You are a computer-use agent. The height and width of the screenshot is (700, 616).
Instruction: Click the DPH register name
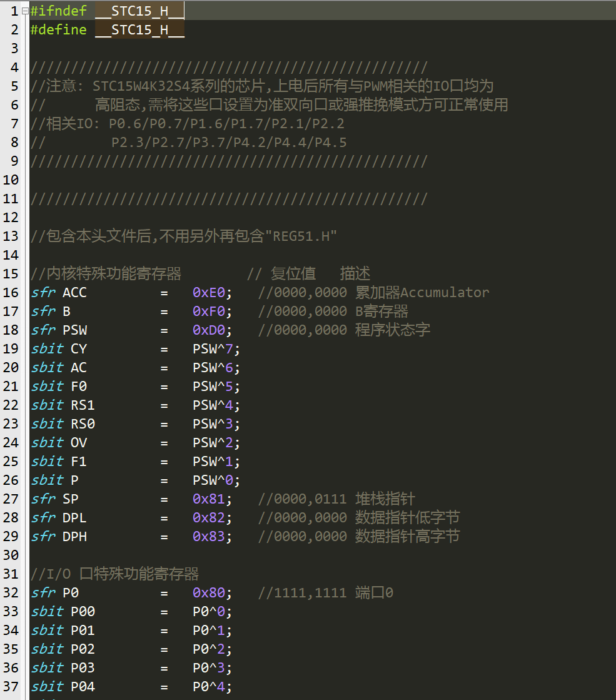coord(74,536)
